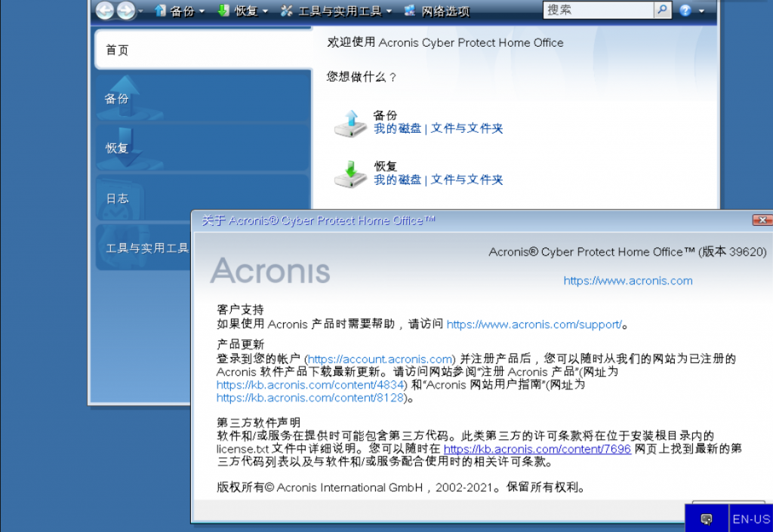This screenshot has width=773, height=532.
Task: Click the blue Help question mark icon
Action: [685, 11]
